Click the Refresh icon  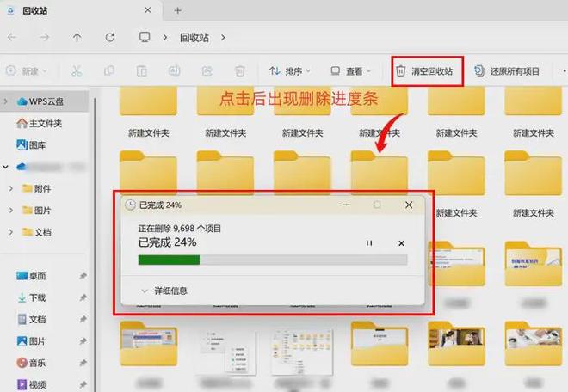(110, 37)
